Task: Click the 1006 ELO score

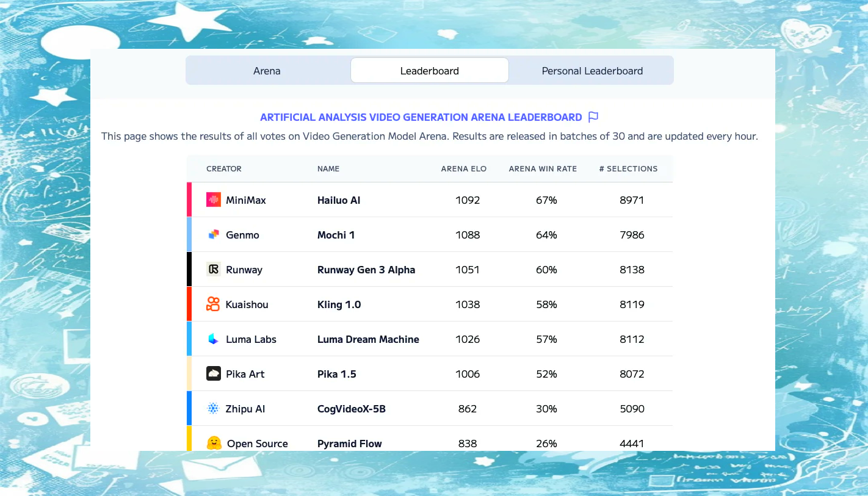Action: (468, 374)
